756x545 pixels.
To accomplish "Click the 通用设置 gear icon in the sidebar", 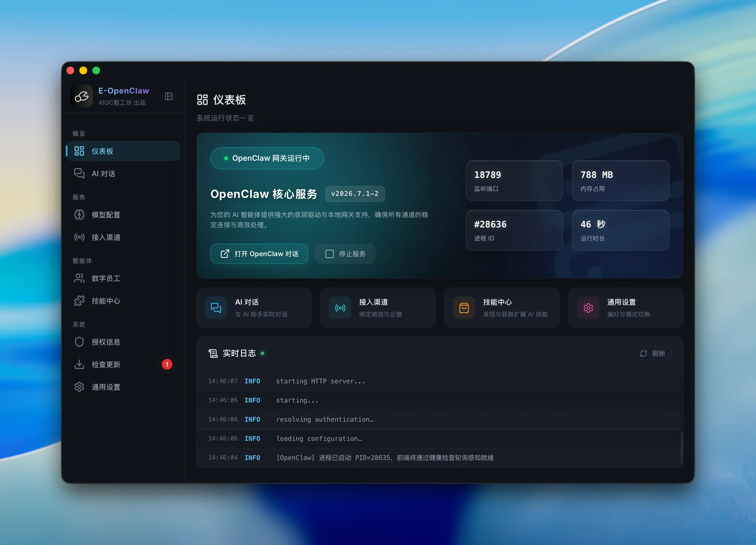I will 79,387.
